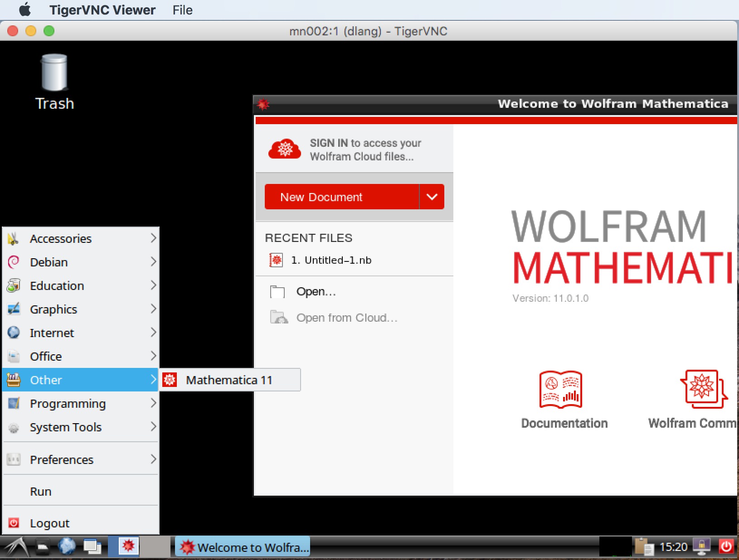The image size is (739, 560).
Task: Open the Wolfram Community icon
Action: [x=703, y=389]
